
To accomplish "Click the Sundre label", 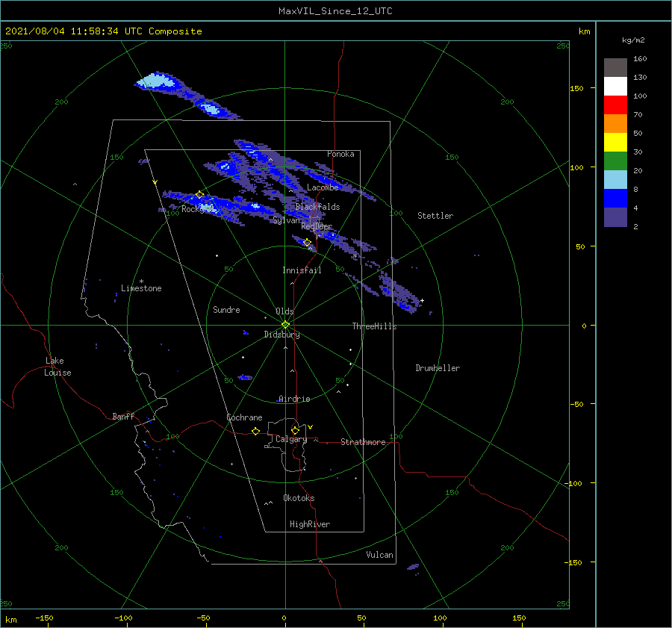I will pyautogui.click(x=226, y=310).
